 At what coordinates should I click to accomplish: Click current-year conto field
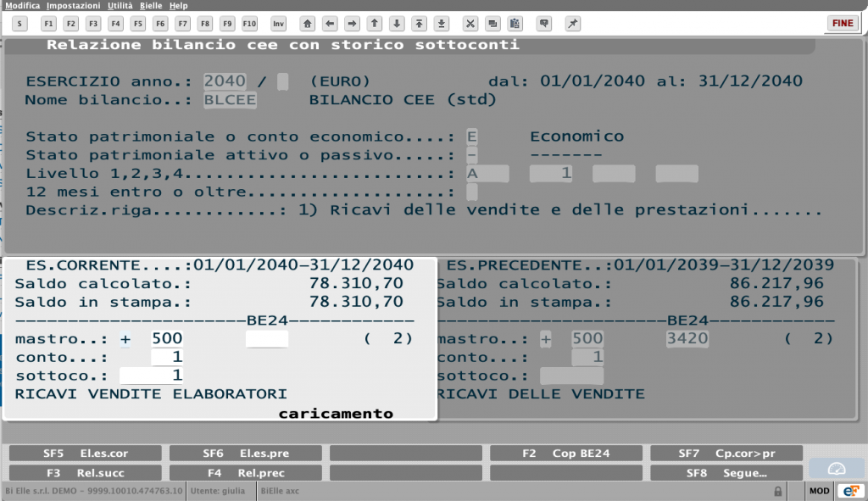(x=167, y=357)
